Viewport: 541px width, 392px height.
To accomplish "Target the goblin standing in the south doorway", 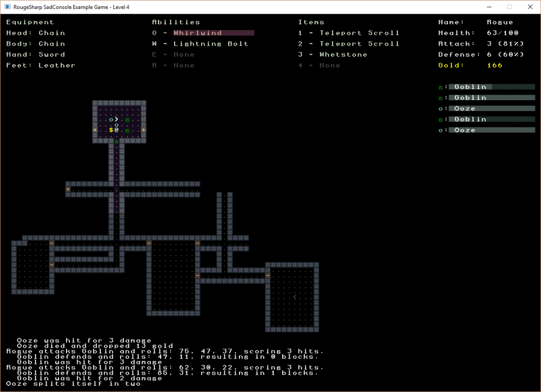I will [x=117, y=141].
